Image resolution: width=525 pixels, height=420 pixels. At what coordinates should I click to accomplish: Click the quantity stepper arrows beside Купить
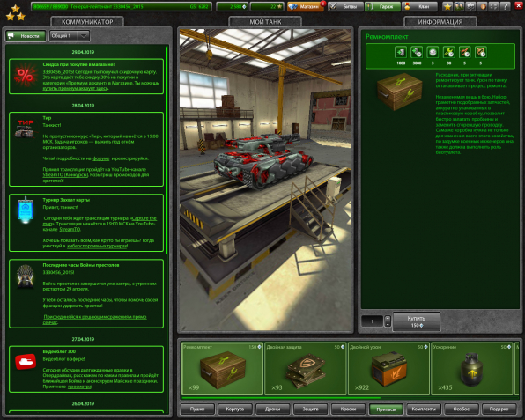click(388, 321)
